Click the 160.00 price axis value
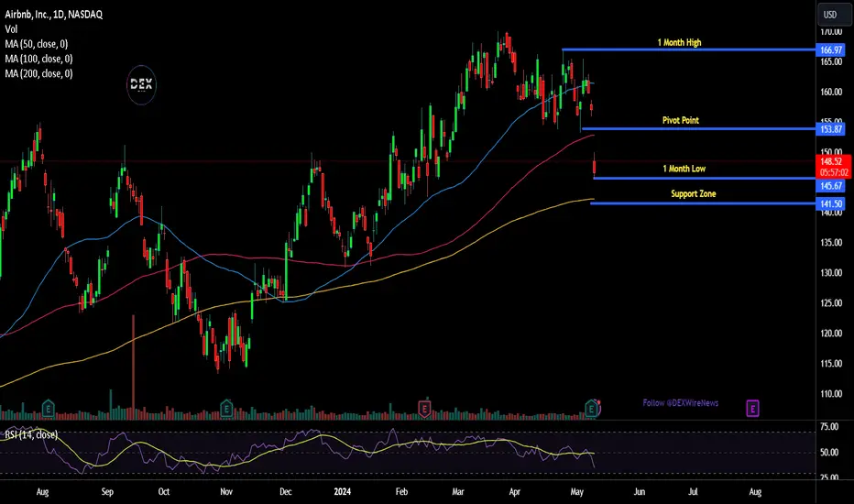The width and height of the screenshot is (854, 504). (831, 92)
